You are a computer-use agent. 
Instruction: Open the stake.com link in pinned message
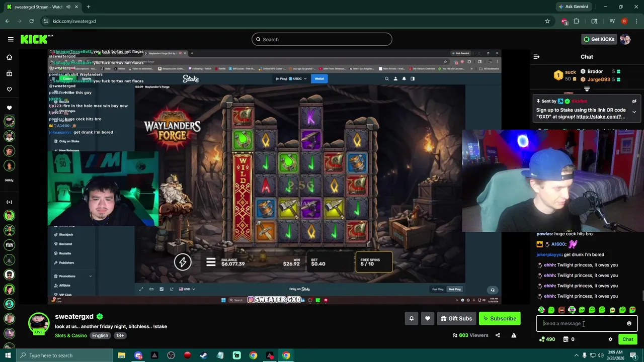click(x=601, y=117)
